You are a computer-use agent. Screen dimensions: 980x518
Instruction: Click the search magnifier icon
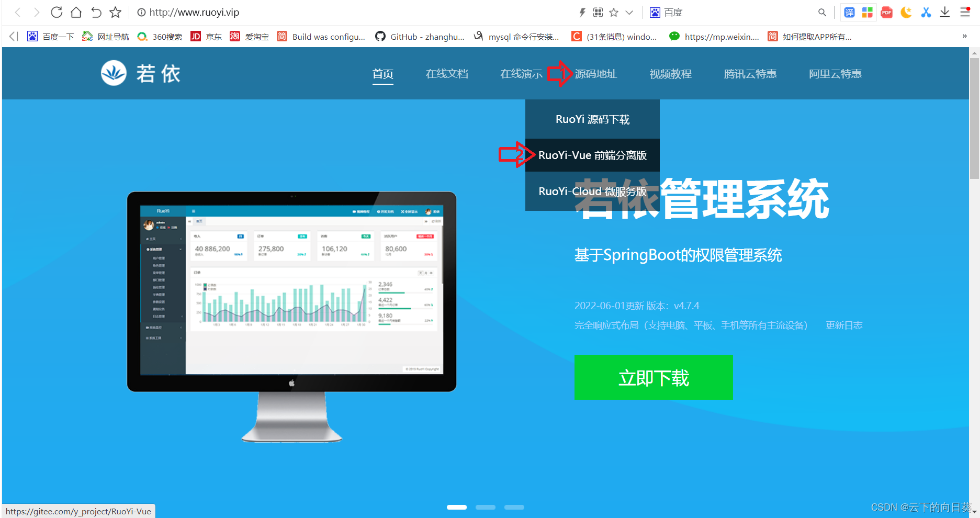[822, 12]
